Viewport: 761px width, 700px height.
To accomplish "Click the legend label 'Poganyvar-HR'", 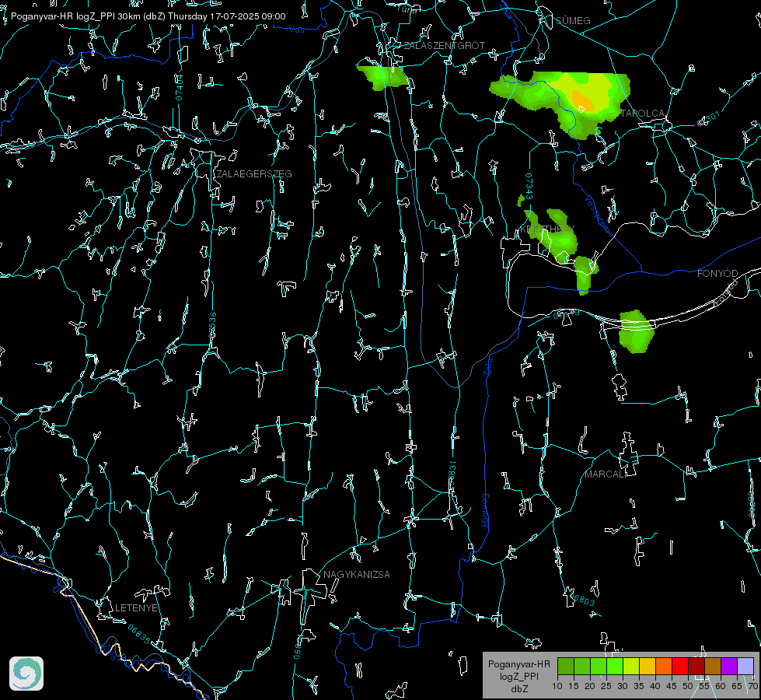I will click(x=518, y=664).
